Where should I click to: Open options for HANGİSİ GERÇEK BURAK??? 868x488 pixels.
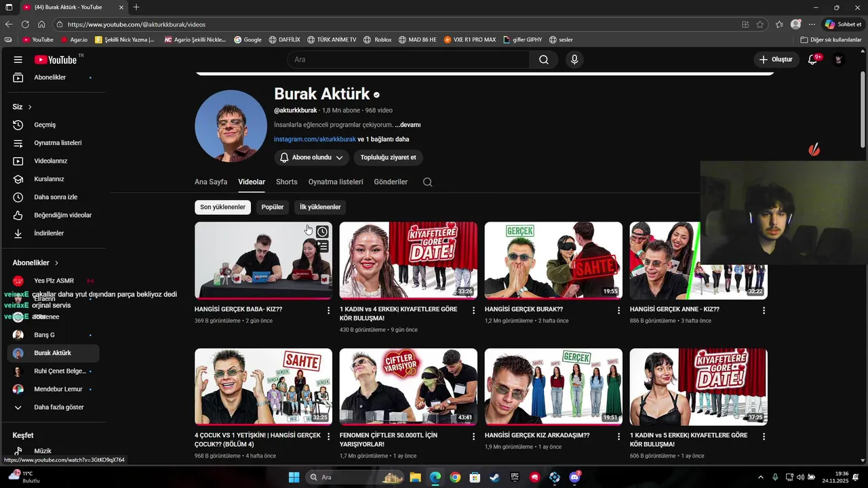[618, 310]
